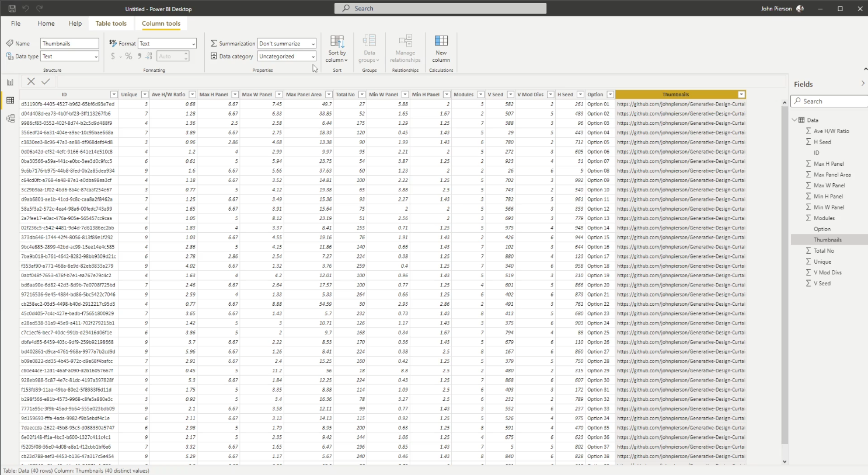Image resolution: width=868 pixels, height=475 pixels.
Task: Collapse the Fields pane with chevron
Action: [x=862, y=84]
